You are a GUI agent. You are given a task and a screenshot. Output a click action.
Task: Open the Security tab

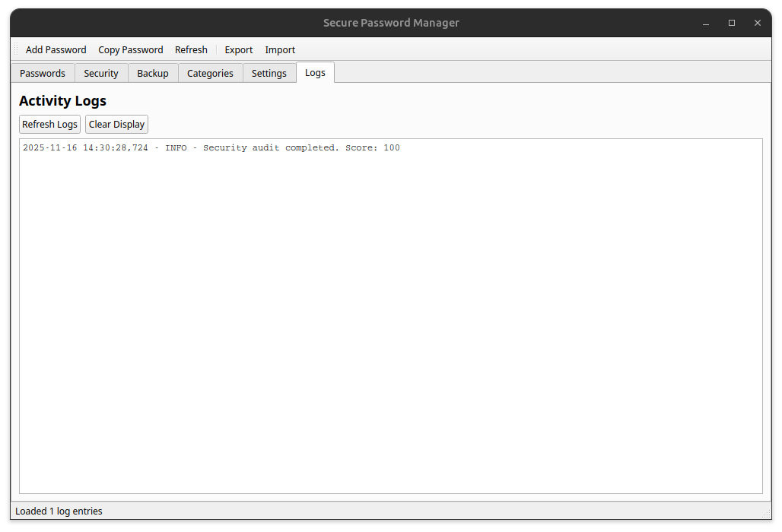(101, 73)
